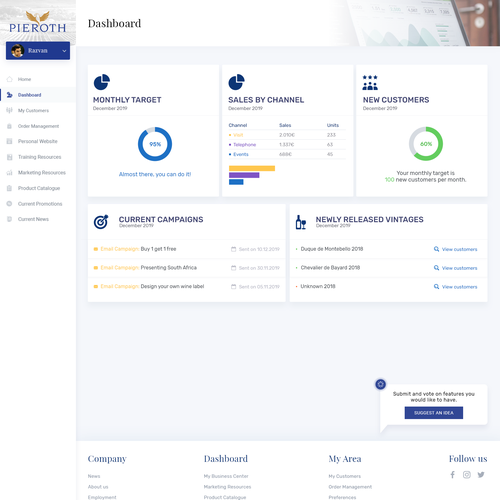This screenshot has height=500, width=500.
Task: Click the yellow Visit sales bar
Action: (252, 168)
